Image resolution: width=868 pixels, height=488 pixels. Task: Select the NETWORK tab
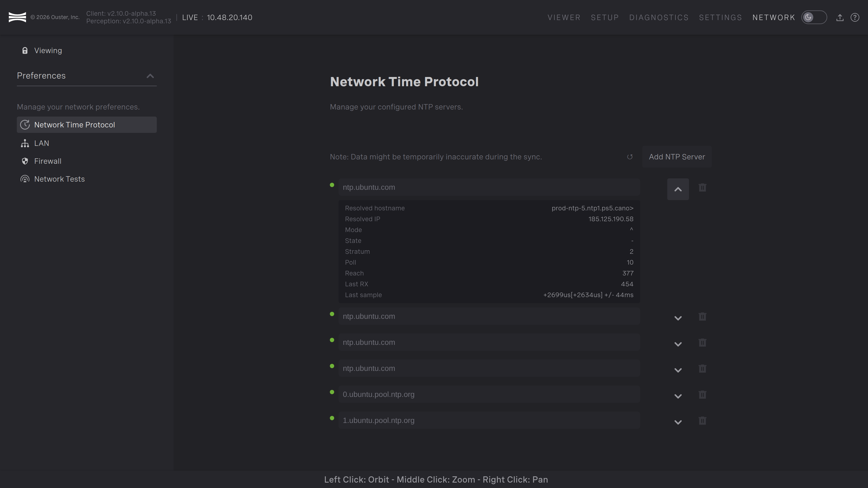tap(774, 18)
